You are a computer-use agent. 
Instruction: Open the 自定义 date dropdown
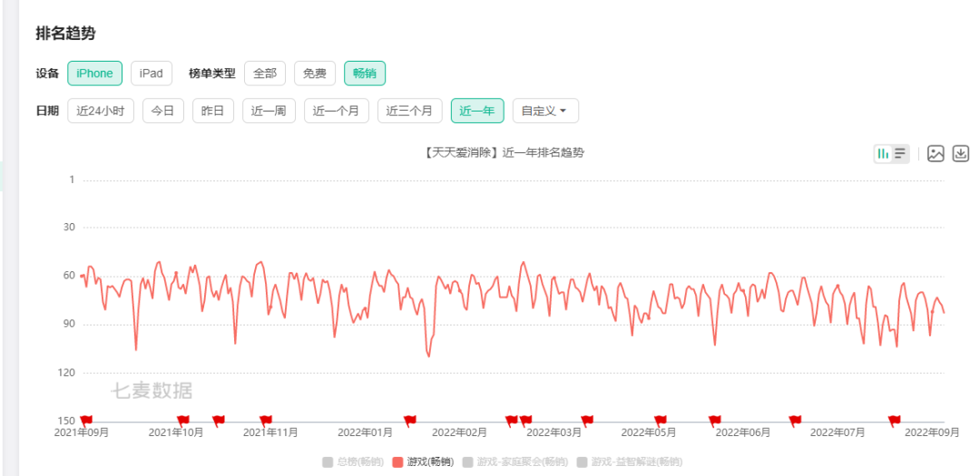pyautogui.click(x=545, y=111)
